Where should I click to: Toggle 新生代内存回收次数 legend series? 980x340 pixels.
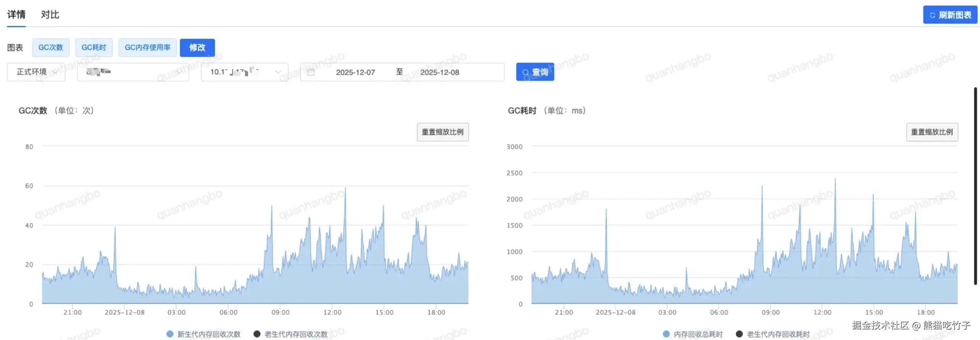(x=204, y=334)
